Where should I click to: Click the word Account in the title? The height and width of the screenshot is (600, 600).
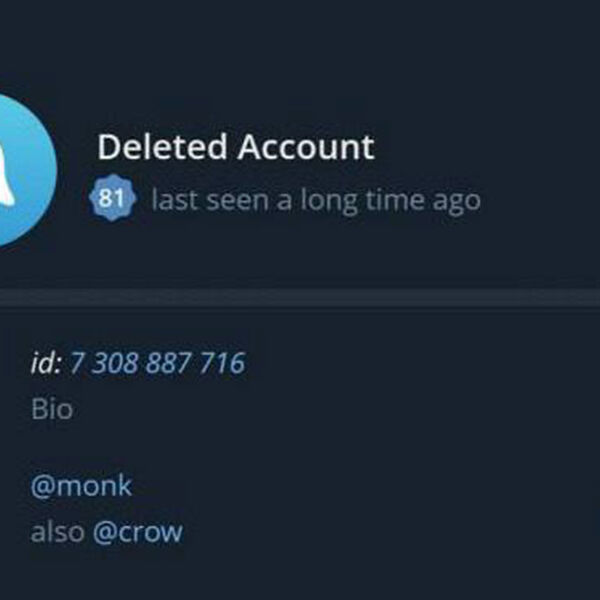[306, 147]
